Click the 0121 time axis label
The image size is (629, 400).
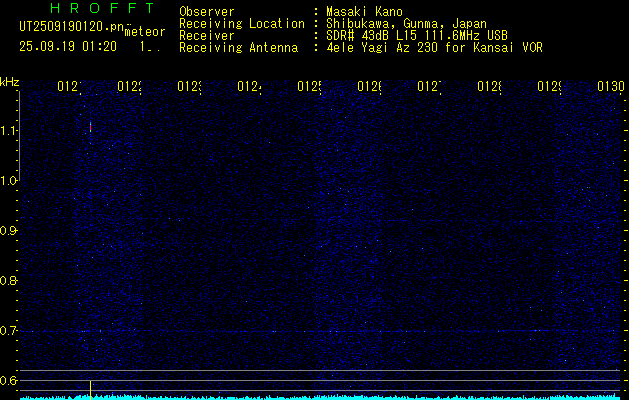(x=69, y=86)
